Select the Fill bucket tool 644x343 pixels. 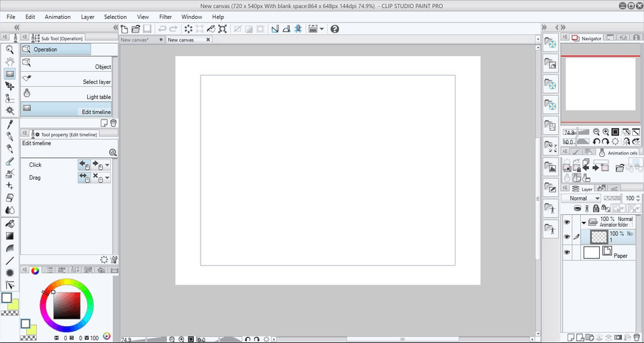coord(10,223)
